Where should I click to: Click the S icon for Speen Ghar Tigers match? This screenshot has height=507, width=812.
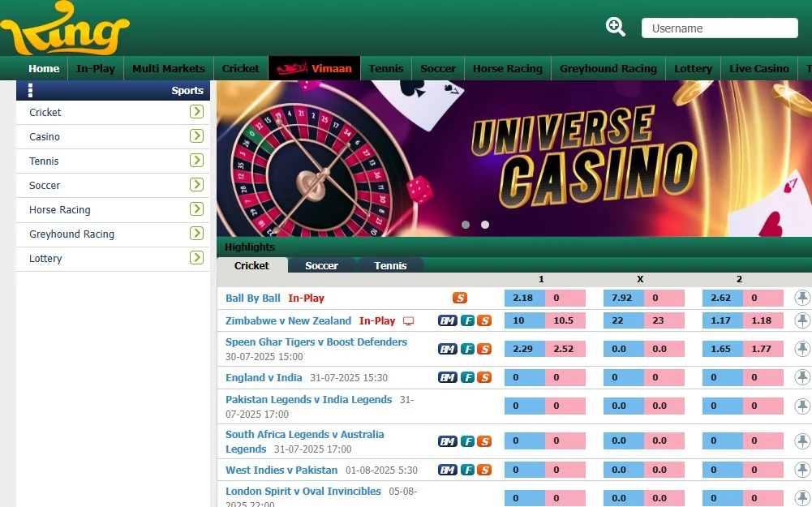point(484,349)
